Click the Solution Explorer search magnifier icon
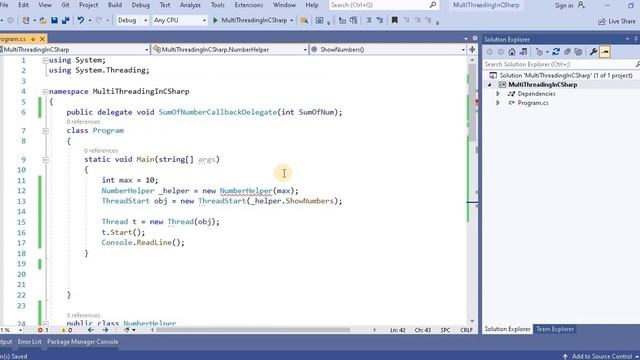The image size is (640, 360). 638,64
